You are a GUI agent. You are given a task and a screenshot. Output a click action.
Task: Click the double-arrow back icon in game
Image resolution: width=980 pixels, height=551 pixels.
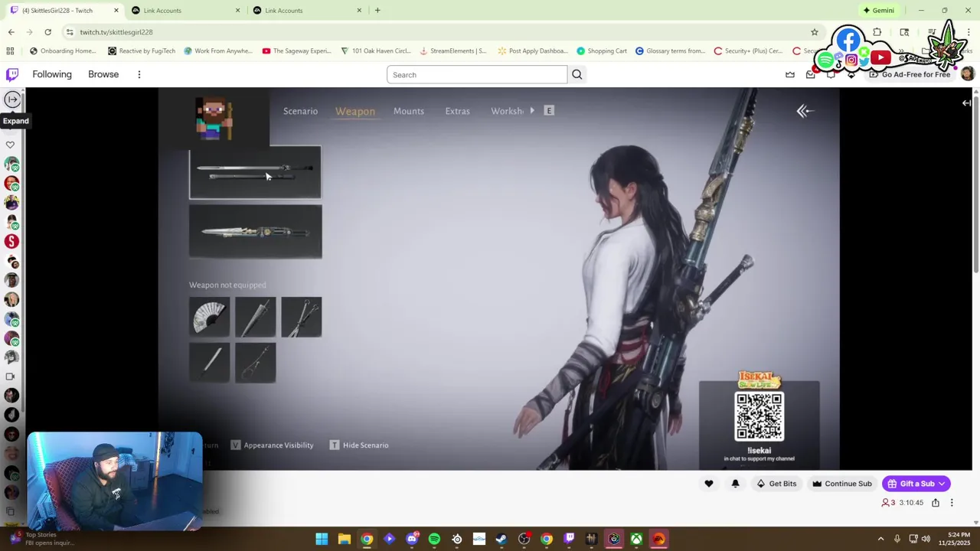[804, 111]
